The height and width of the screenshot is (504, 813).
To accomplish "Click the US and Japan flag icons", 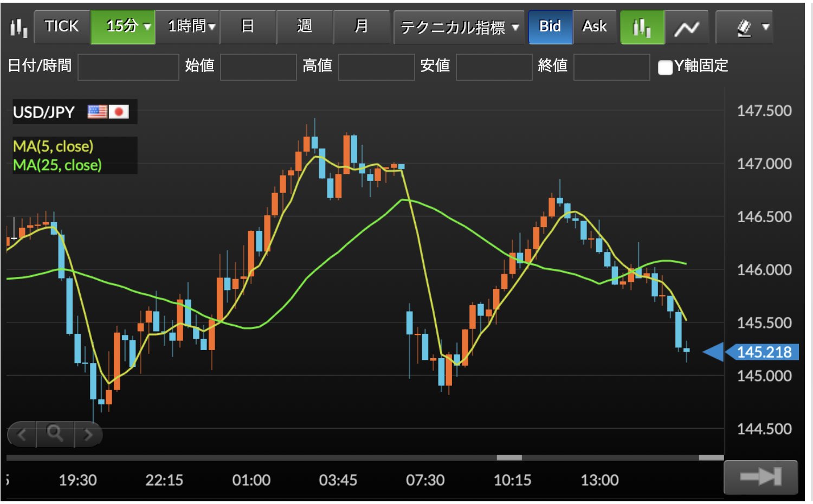I will click(108, 112).
